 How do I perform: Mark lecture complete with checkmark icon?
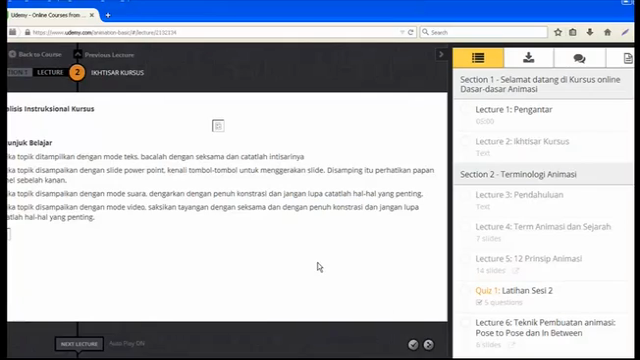click(413, 344)
